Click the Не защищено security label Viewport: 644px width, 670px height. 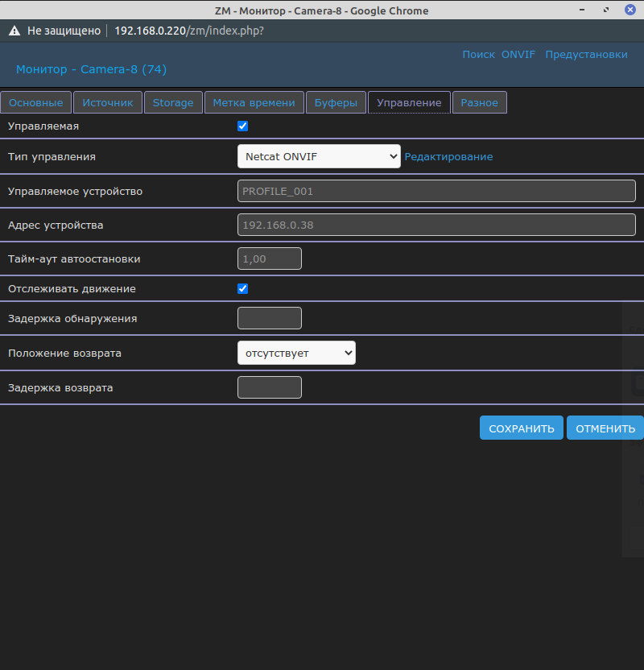(x=64, y=31)
